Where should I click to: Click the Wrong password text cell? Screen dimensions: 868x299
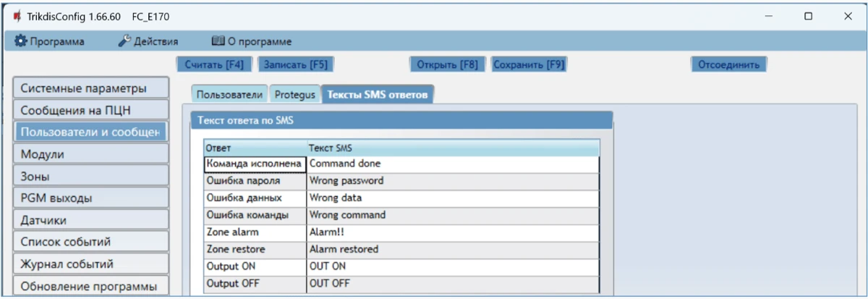point(452,181)
